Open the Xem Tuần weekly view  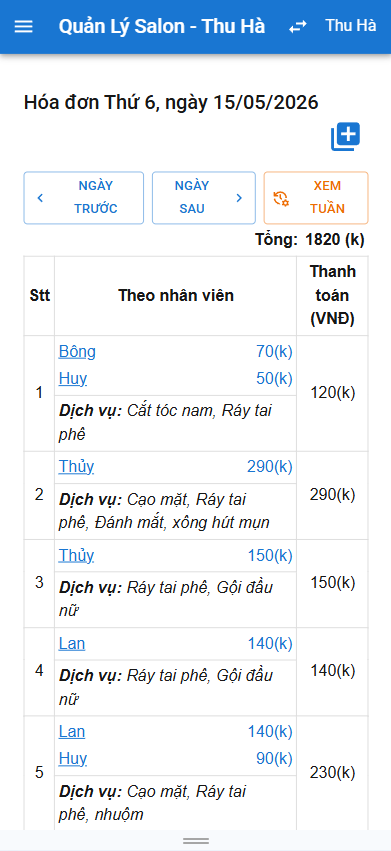[x=316, y=198]
